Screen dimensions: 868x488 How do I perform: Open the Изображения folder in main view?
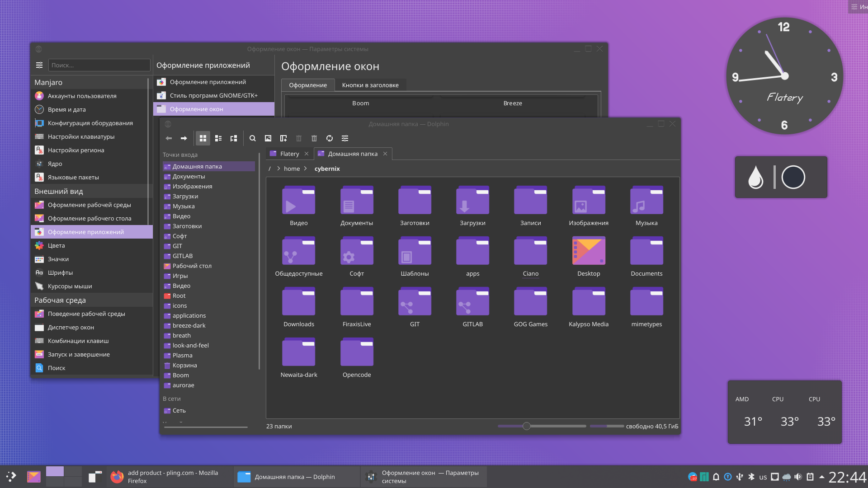pos(589,200)
